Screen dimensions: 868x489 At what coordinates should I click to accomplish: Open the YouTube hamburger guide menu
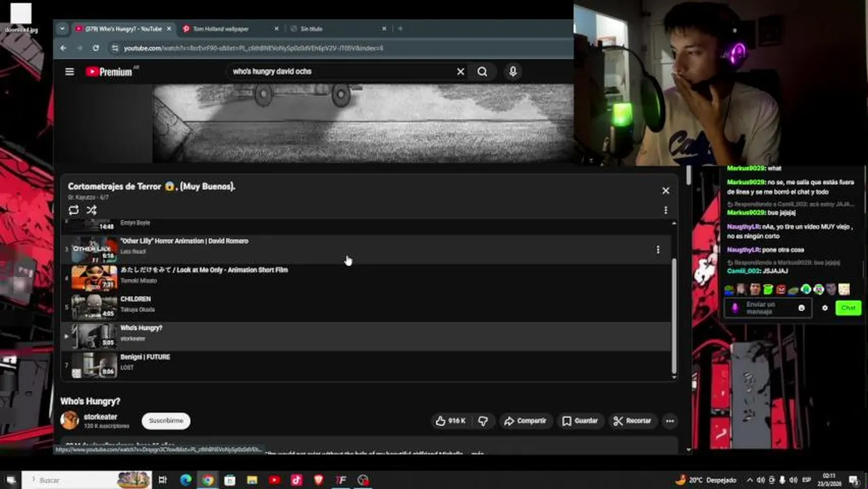[69, 71]
